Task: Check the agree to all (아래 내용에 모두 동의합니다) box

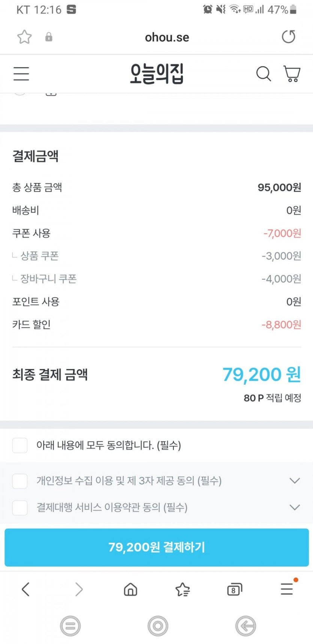Action: (x=20, y=445)
